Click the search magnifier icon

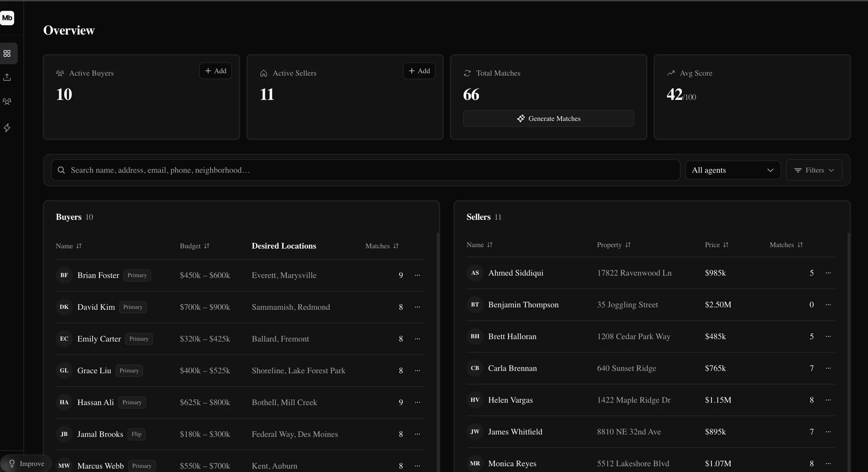tap(61, 170)
